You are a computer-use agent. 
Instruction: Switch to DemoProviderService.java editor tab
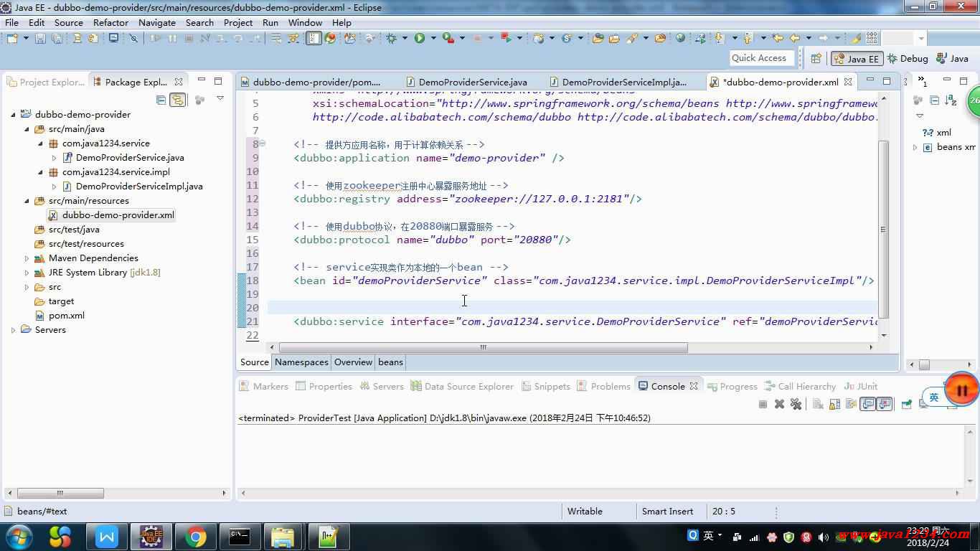pos(466,82)
